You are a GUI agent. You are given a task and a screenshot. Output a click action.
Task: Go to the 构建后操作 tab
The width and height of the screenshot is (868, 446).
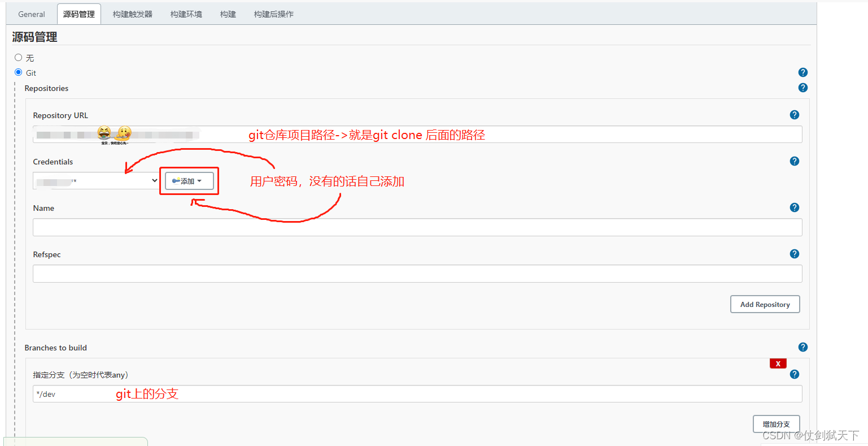pyautogui.click(x=274, y=14)
